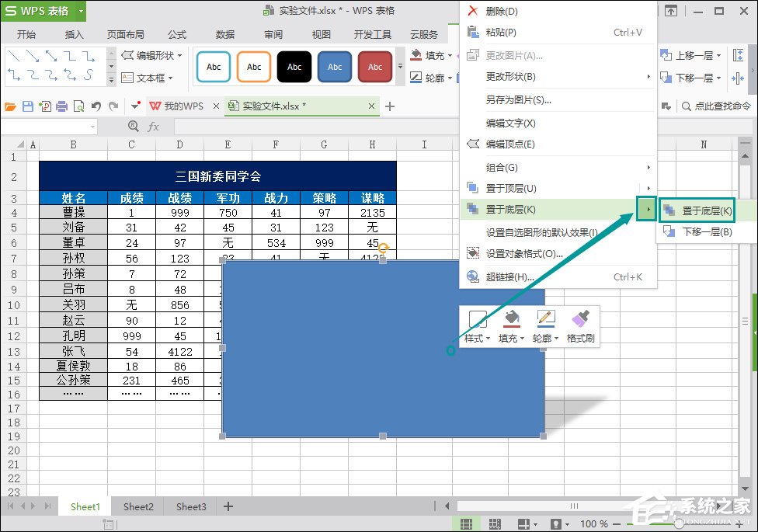Image resolution: width=758 pixels, height=532 pixels.
Task: Select the blue Abc shape style swatch
Action: coord(335,67)
